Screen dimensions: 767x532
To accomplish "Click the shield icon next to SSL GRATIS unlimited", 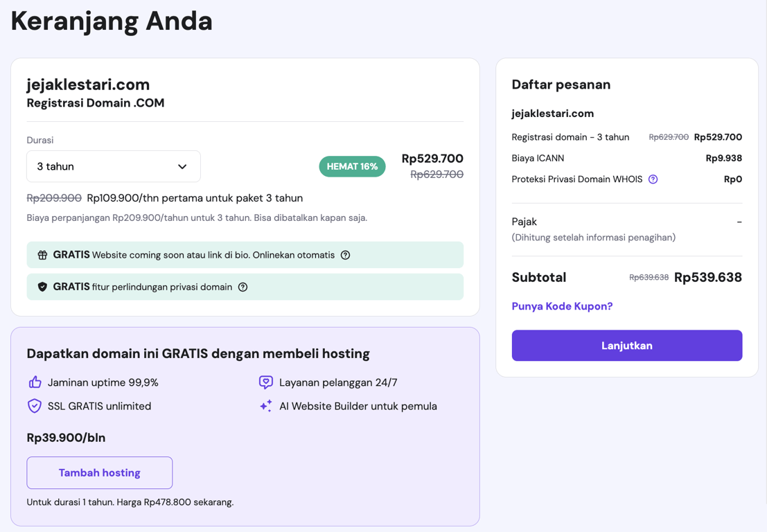I will [x=35, y=406].
